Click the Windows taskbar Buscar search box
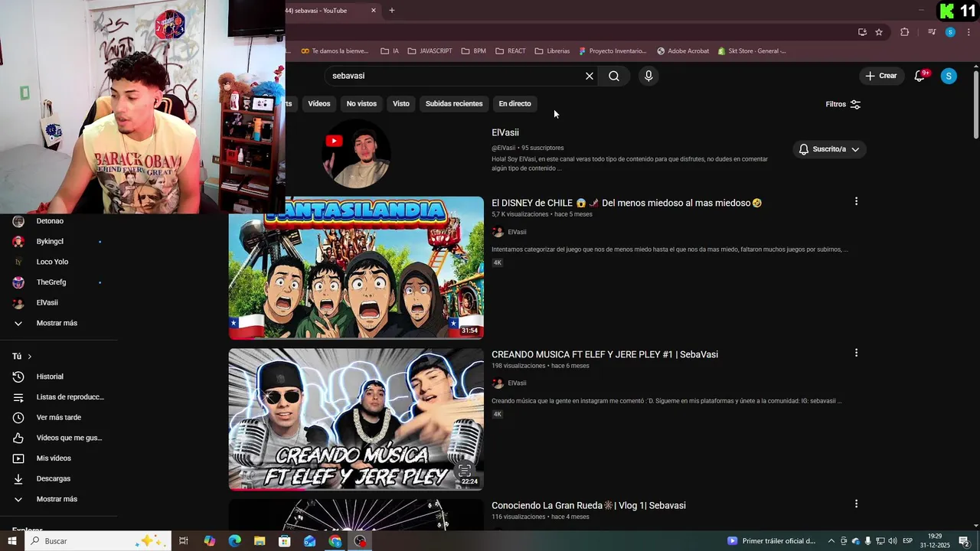Image resolution: width=980 pixels, height=551 pixels. [x=98, y=541]
